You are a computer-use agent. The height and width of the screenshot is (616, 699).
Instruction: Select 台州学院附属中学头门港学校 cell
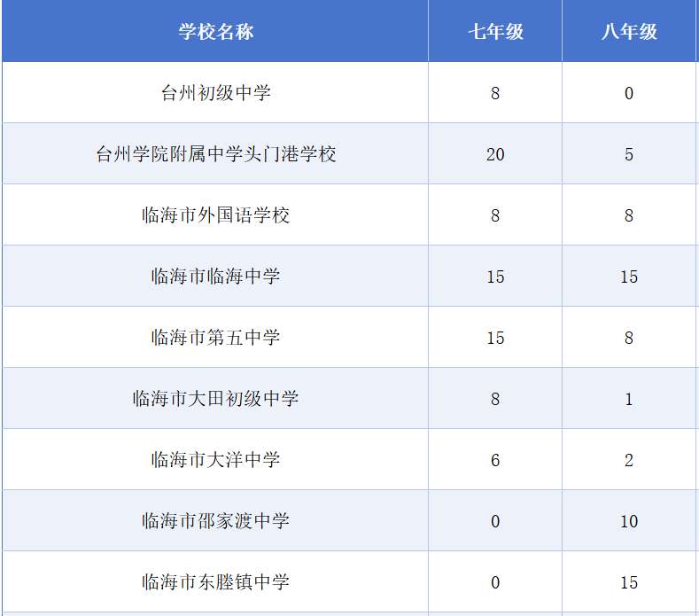coord(215,154)
